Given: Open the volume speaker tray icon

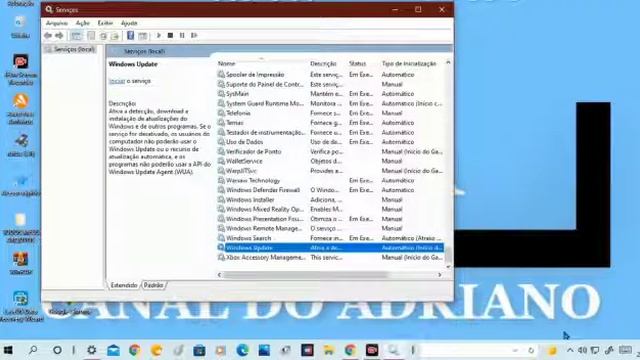Looking at the screenshot, I should 582,350.
